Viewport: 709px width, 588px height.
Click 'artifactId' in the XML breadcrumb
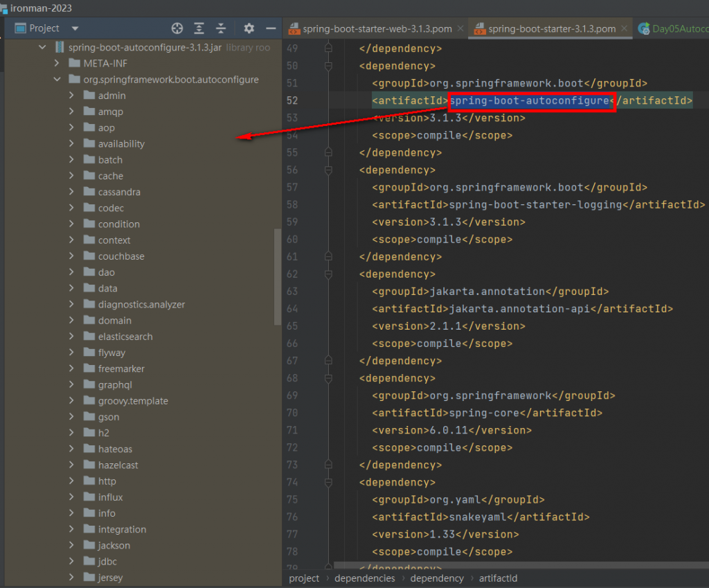[x=498, y=578]
